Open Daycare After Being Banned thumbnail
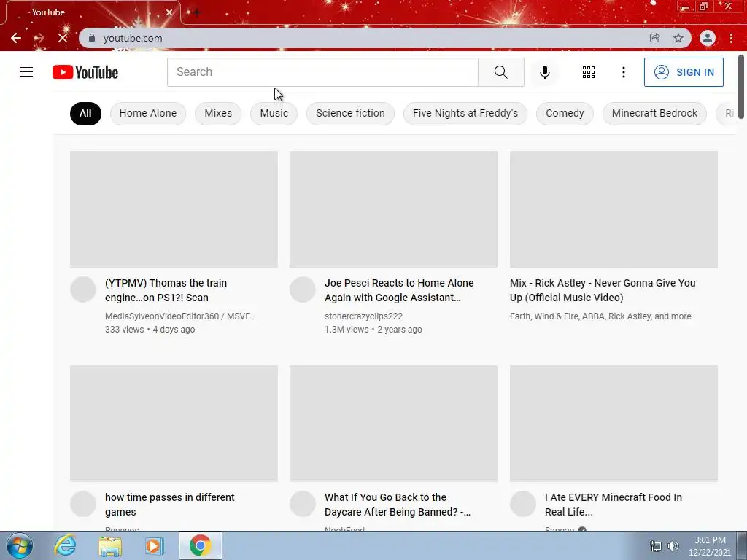Screen dimensions: 747x560 pyautogui.click(x=393, y=424)
